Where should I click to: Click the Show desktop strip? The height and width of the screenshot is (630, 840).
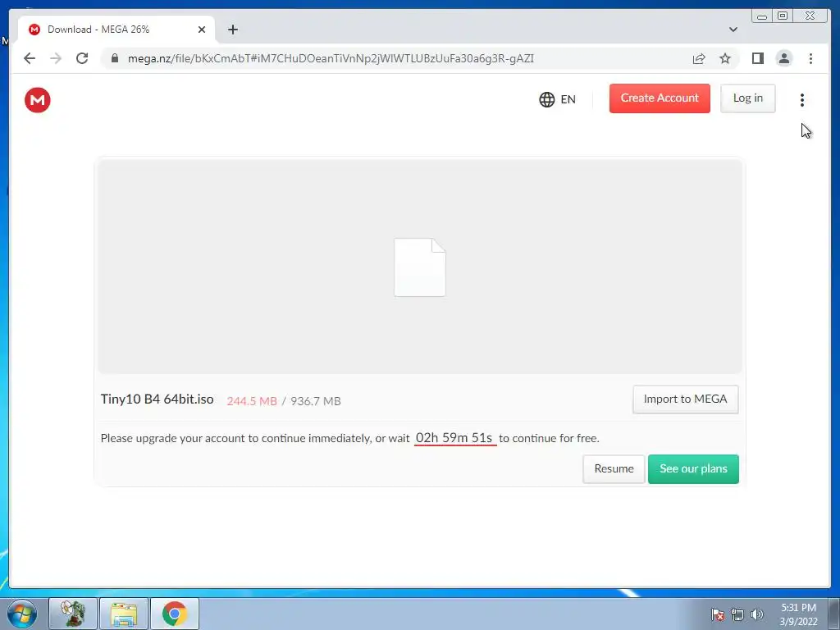(x=834, y=614)
